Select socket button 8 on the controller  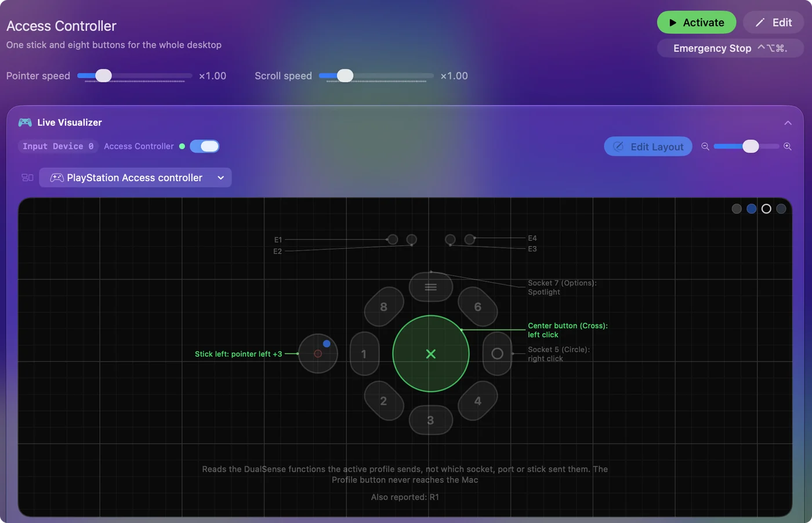click(384, 306)
